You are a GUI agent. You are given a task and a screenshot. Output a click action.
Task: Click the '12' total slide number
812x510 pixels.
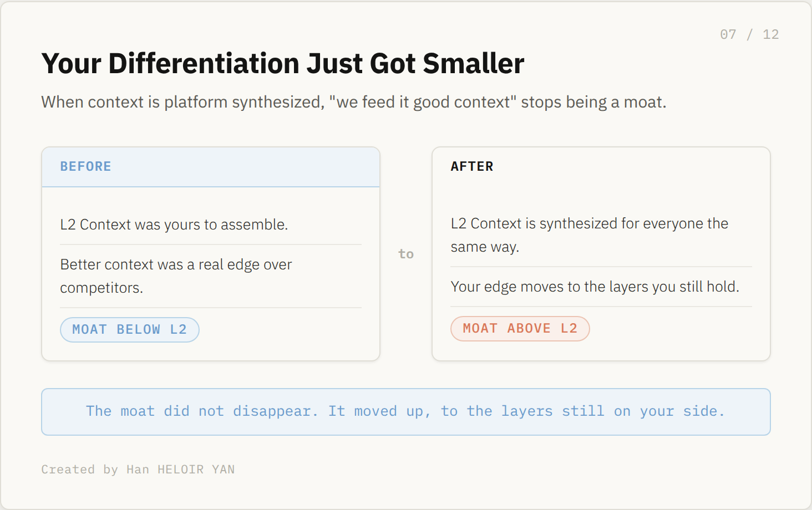point(771,34)
